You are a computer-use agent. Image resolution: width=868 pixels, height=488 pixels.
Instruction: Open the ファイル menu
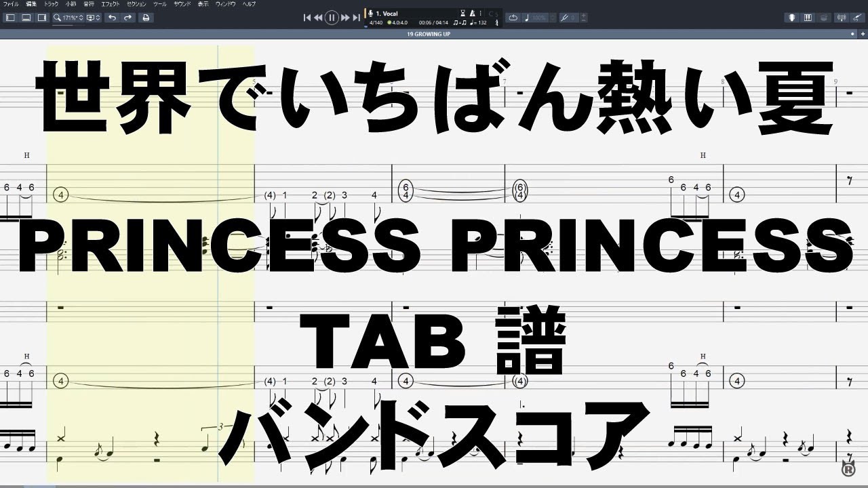tap(11, 4)
